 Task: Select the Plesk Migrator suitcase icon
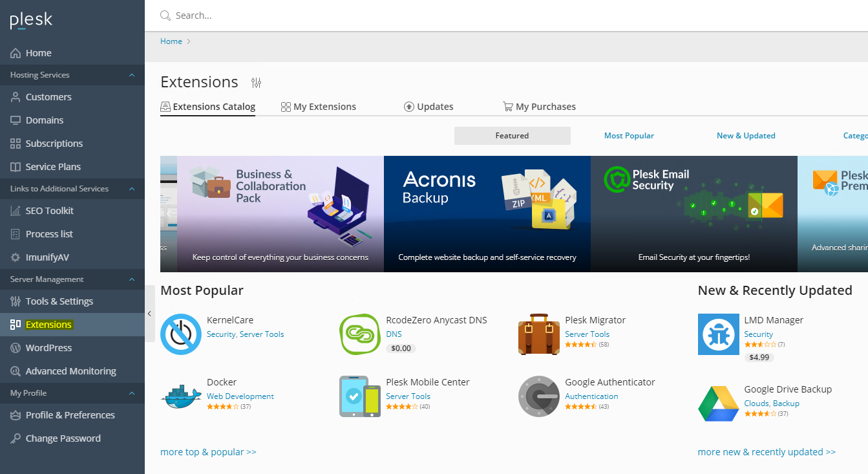click(x=539, y=334)
